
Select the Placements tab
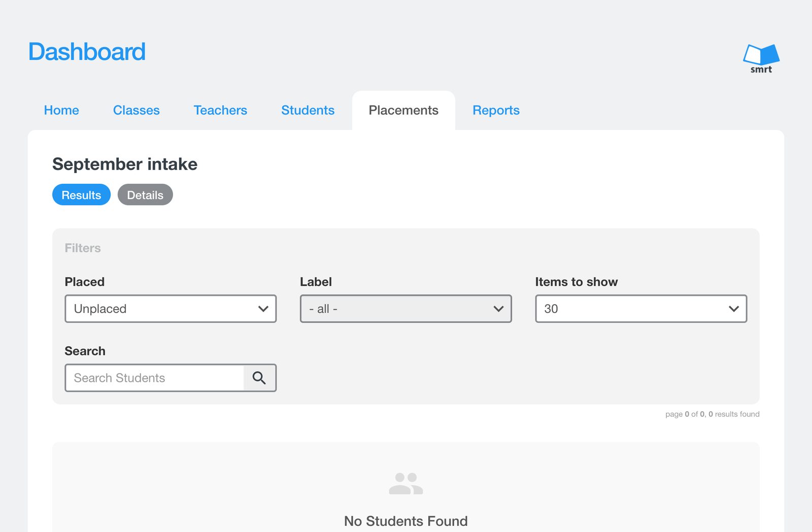[x=403, y=111]
